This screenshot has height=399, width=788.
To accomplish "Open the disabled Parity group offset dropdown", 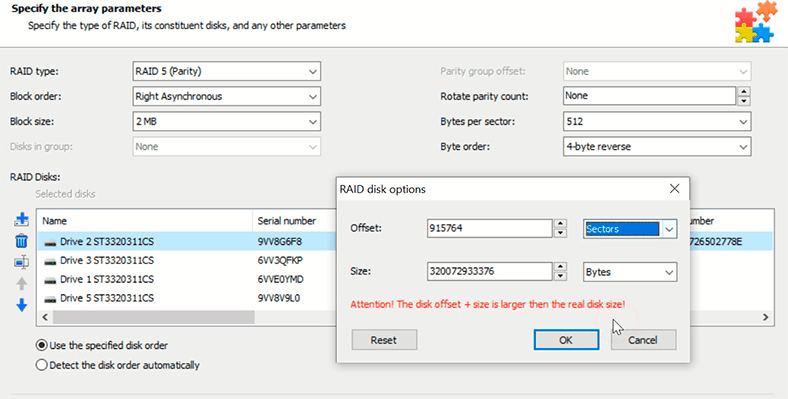I will [x=657, y=71].
